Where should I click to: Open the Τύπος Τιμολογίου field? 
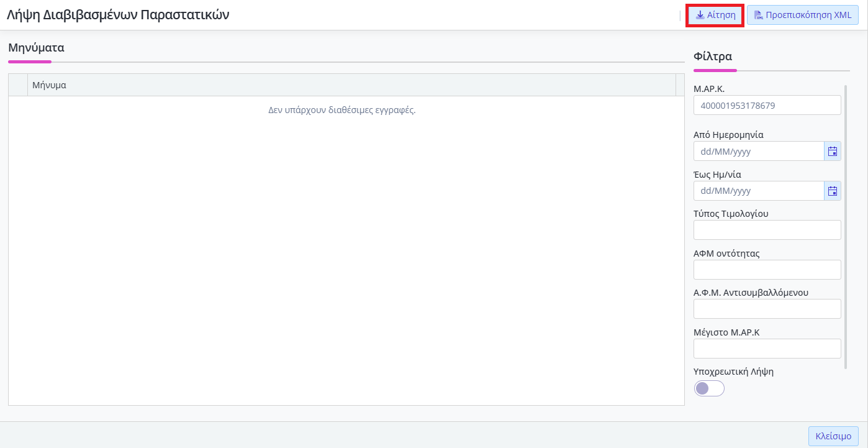click(x=767, y=230)
